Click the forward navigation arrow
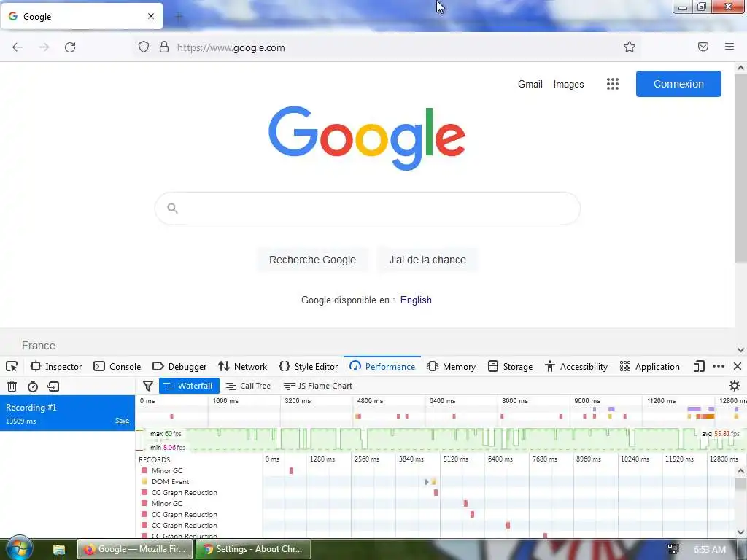 (x=44, y=47)
